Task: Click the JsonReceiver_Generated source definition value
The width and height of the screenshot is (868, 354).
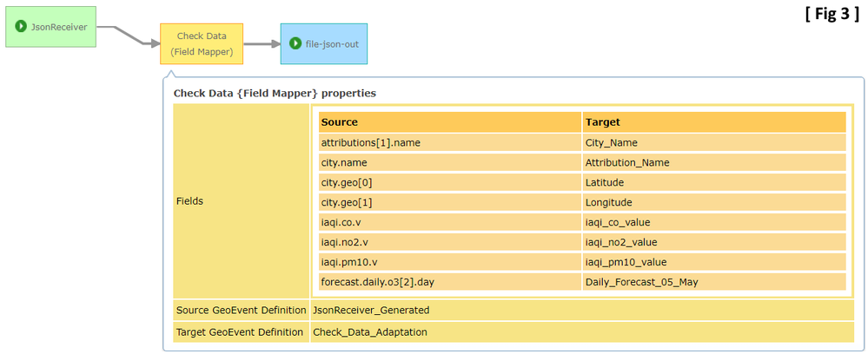Action: point(371,310)
